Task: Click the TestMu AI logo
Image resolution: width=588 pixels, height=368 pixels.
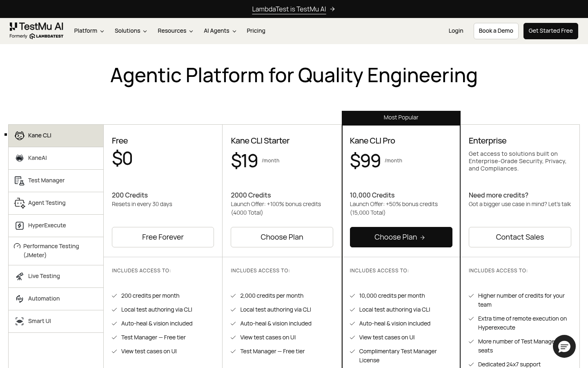Action: [36, 31]
